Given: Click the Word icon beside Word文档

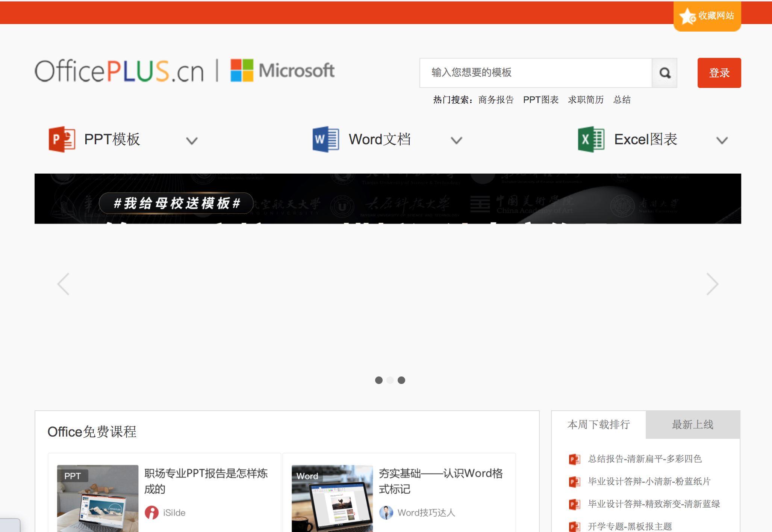Looking at the screenshot, I should coord(326,139).
